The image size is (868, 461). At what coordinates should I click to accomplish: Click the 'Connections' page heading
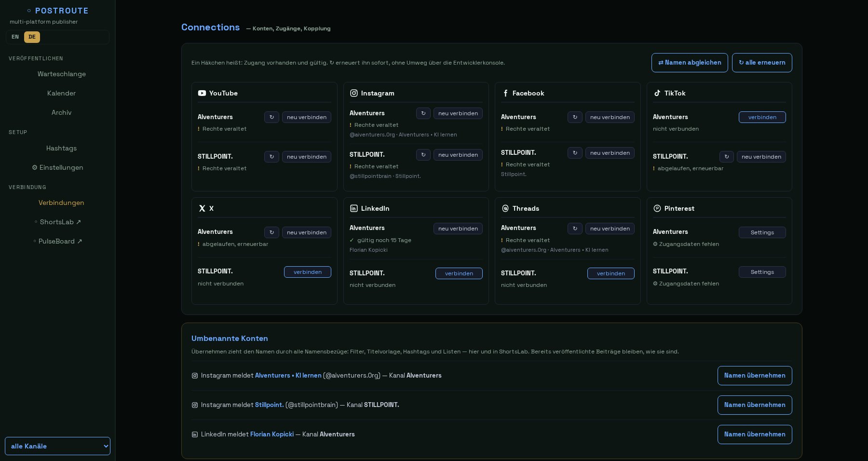210,27
